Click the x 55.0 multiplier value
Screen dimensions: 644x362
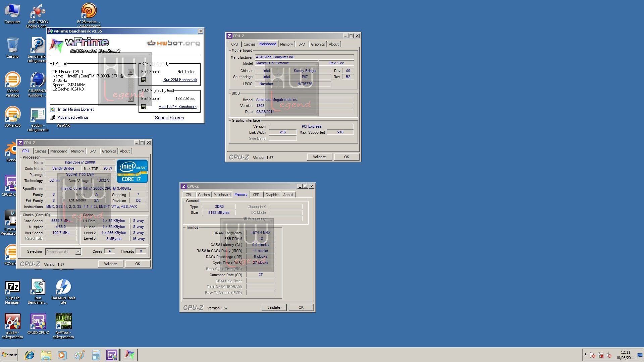pos(61,227)
